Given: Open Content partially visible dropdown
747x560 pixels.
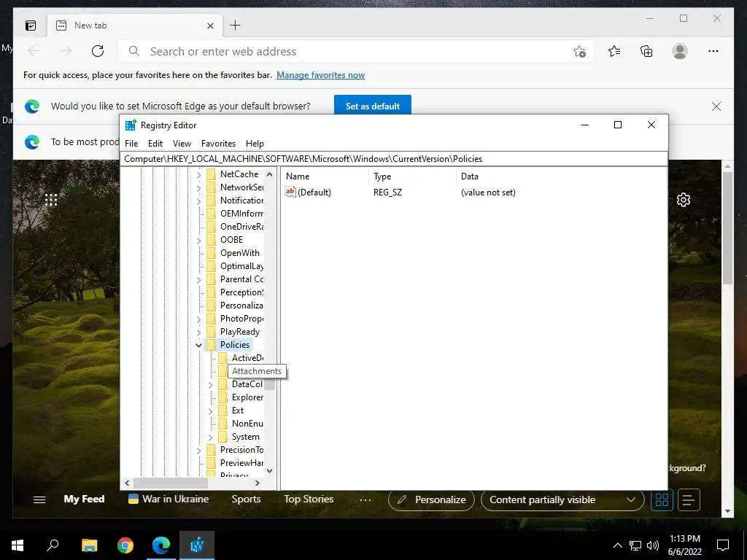Looking at the screenshot, I should tap(562, 500).
